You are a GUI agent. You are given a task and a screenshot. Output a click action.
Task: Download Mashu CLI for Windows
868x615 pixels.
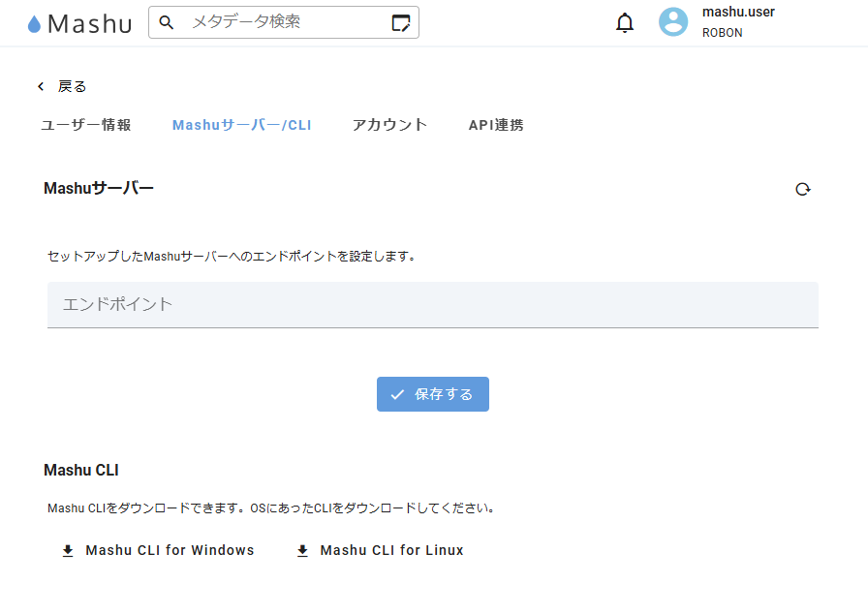pyautogui.click(x=170, y=551)
